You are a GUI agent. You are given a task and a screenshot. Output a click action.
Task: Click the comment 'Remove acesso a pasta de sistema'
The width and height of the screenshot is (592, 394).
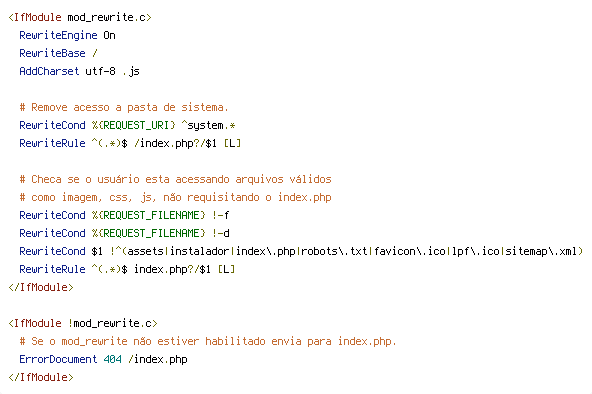[124, 107]
